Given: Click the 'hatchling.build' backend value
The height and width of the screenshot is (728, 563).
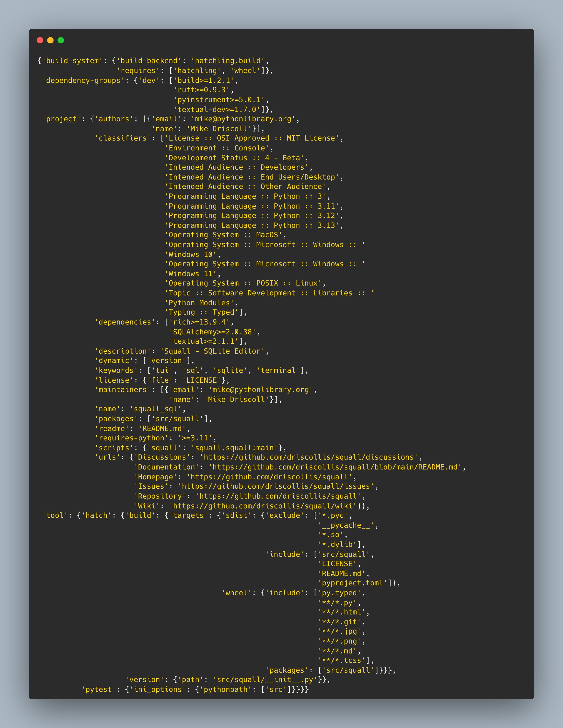Looking at the screenshot, I should click(227, 61).
